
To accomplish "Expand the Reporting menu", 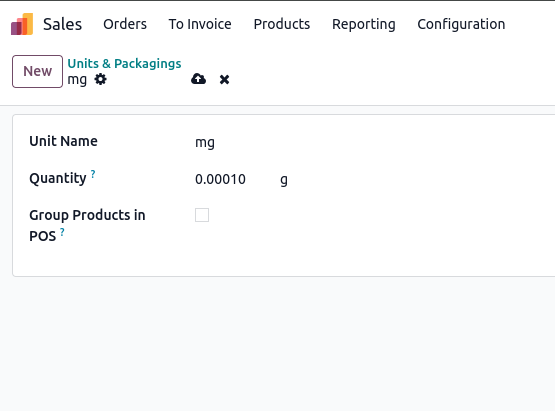I will [364, 24].
